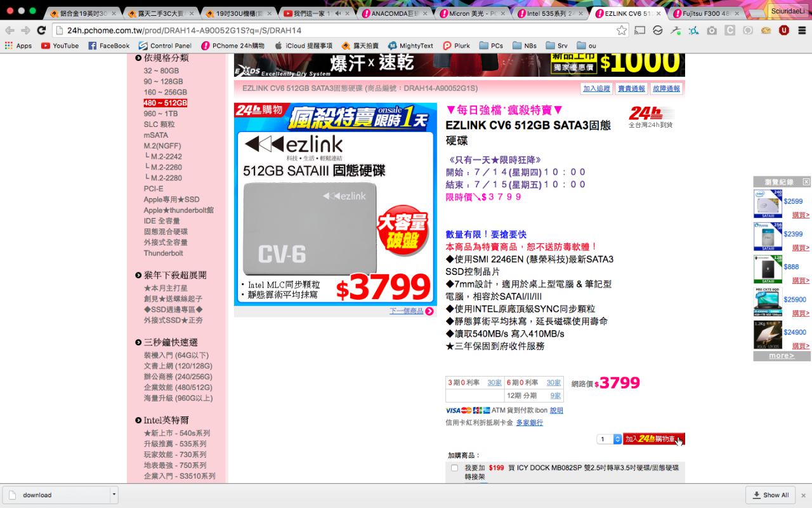Mute the 我們這一家 tab via speaker icon

pos(338,13)
